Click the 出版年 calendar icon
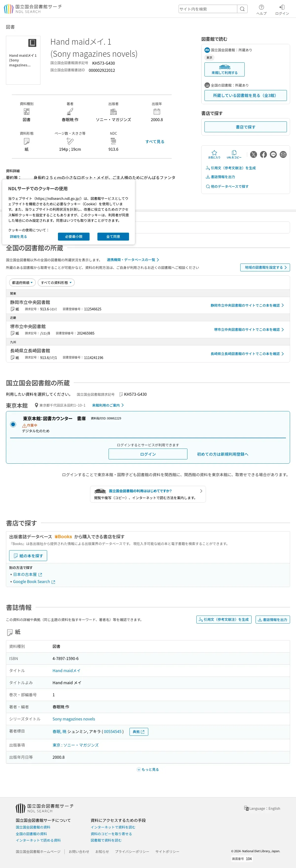This screenshot has width=296, height=868. tap(157, 112)
